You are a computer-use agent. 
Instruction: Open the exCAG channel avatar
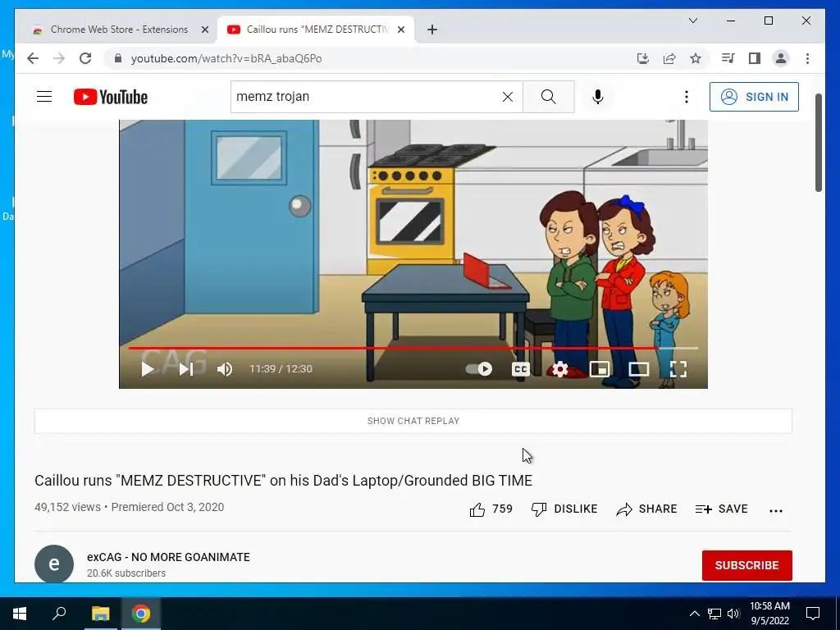[x=54, y=564]
